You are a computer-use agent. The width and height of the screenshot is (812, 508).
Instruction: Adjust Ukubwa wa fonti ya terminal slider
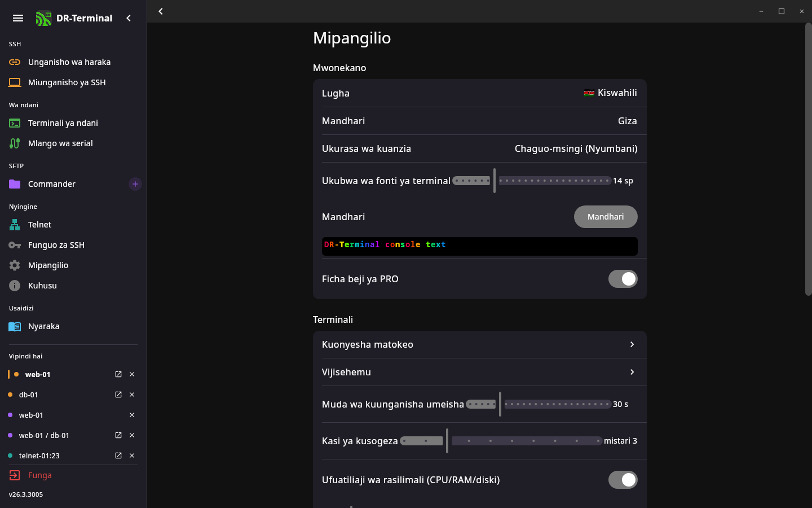tap(532, 181)
